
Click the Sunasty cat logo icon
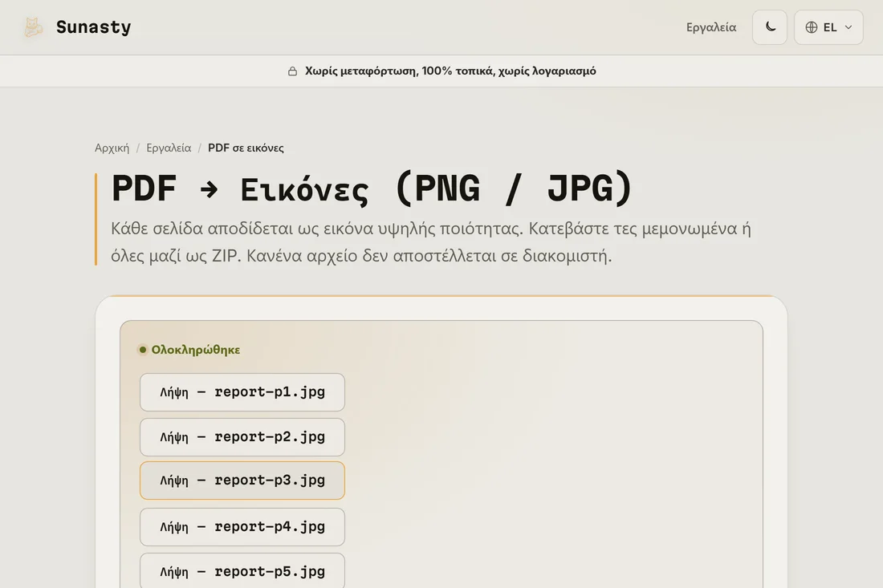point(33,27)
